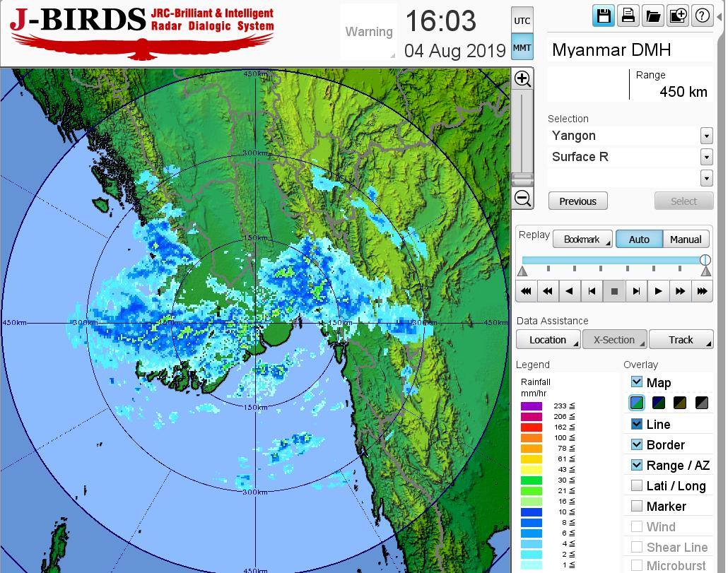Open the Track data assistance menu
Viewport: 728px width, 573px height.
(x=681, y=340)
